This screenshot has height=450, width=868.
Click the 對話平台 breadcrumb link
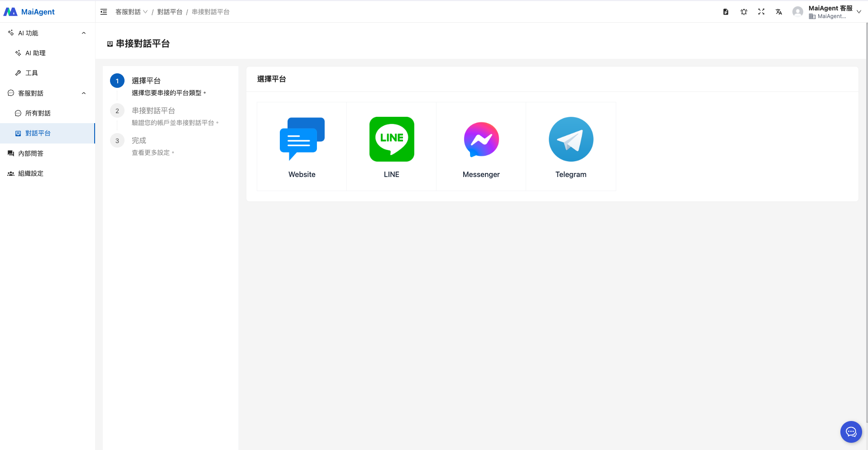click(170, 12)
